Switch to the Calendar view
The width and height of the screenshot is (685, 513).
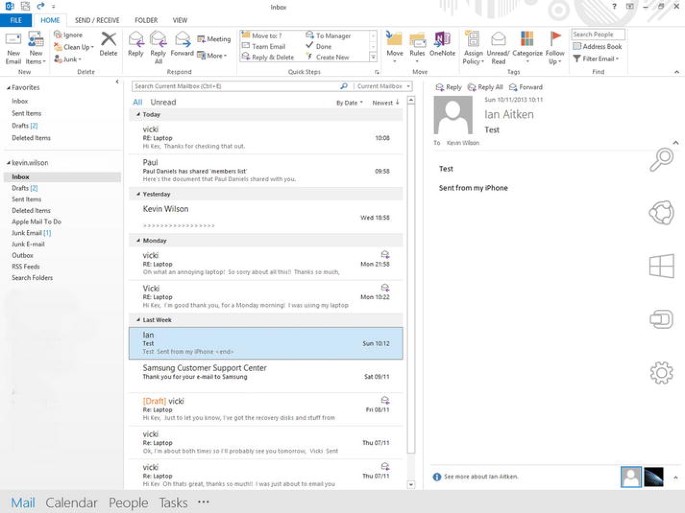pyautogui.click(x=71, y=503)
